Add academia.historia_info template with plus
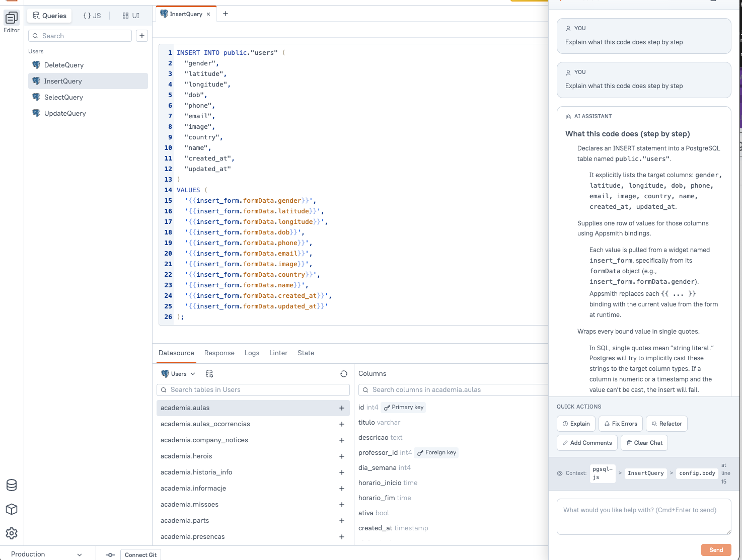The image size is (742, 560). [342, 472]
